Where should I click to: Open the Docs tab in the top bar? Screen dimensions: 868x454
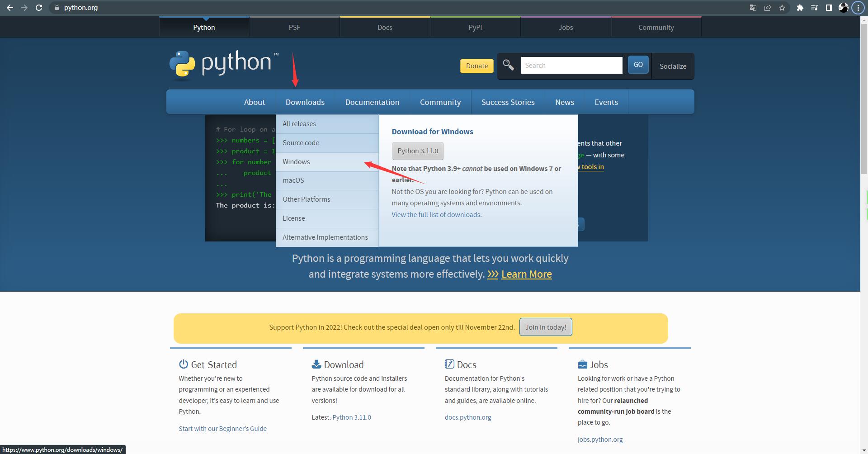click(385, 27)
